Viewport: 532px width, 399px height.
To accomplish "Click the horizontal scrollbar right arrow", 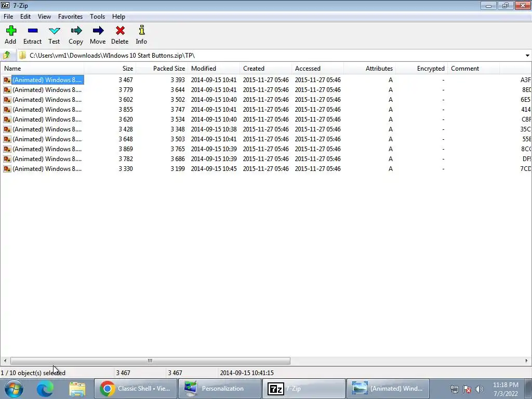I will pos(527,361).
